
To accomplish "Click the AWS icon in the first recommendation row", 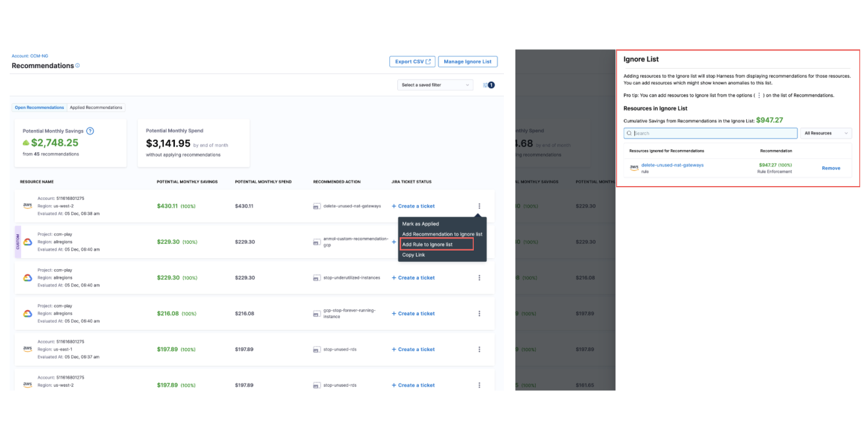I will [28, 206].
